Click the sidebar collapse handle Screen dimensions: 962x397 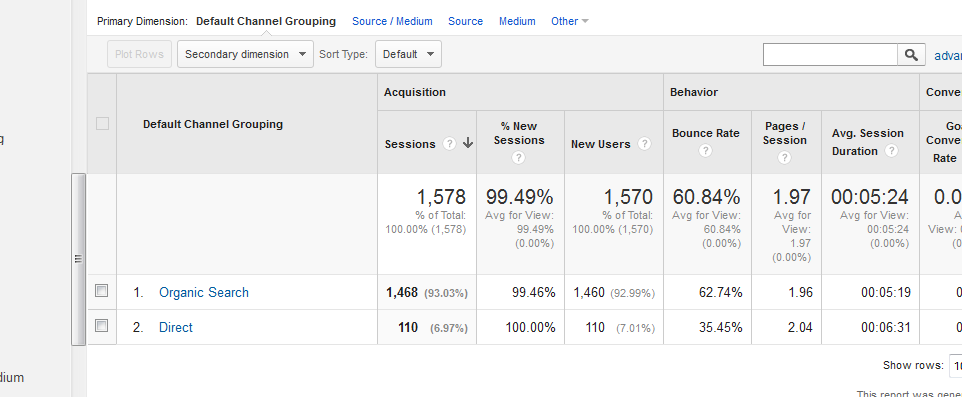click(x=79, y=259)
